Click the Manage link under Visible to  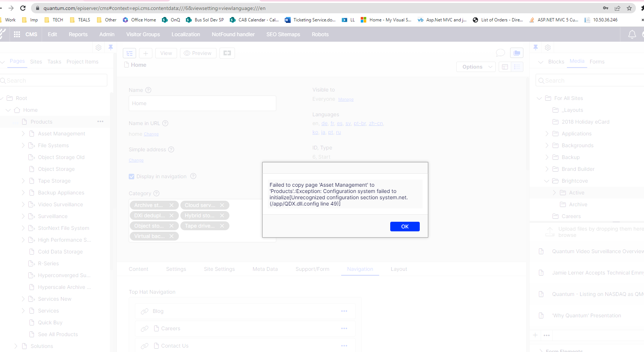pos(346,99)
